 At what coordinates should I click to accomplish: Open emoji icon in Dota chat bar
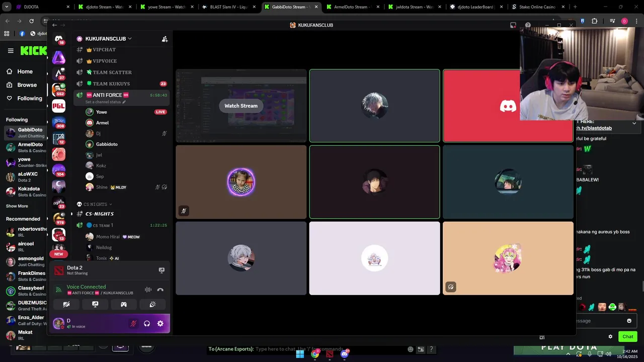tap(411, 349)
